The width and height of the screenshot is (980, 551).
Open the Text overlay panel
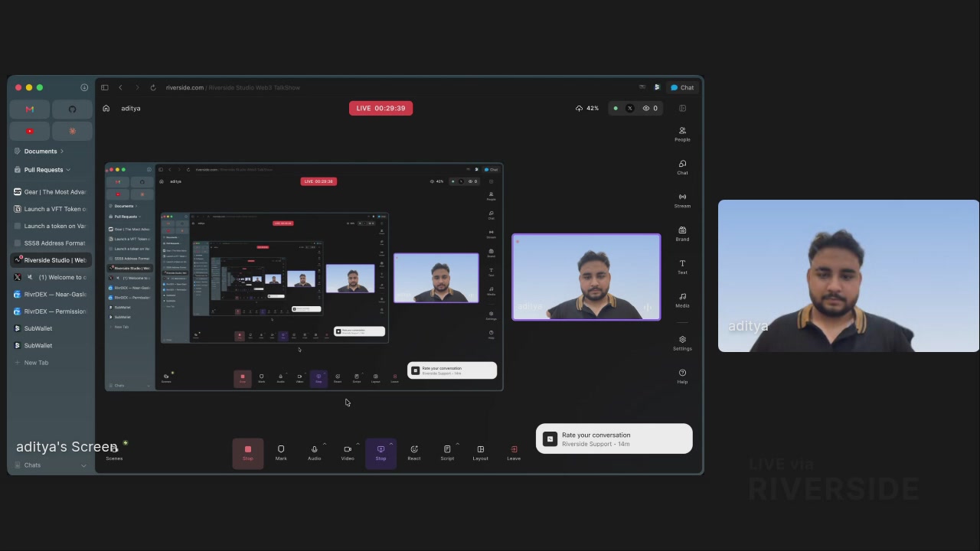682,267
